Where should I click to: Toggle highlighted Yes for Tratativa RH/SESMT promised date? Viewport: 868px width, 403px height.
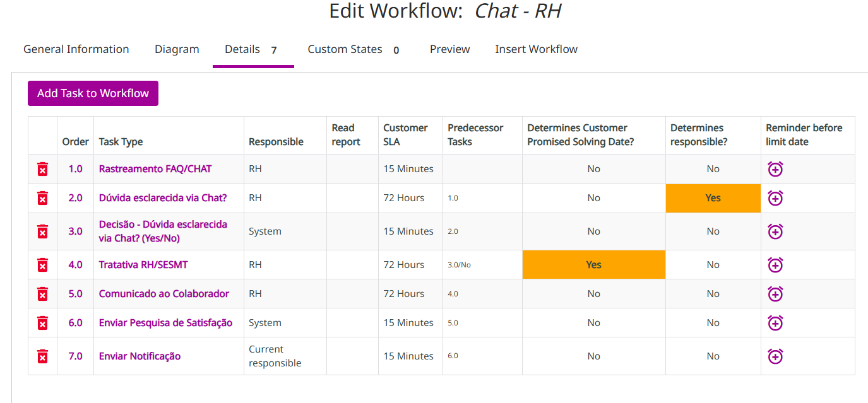point(594,265)
